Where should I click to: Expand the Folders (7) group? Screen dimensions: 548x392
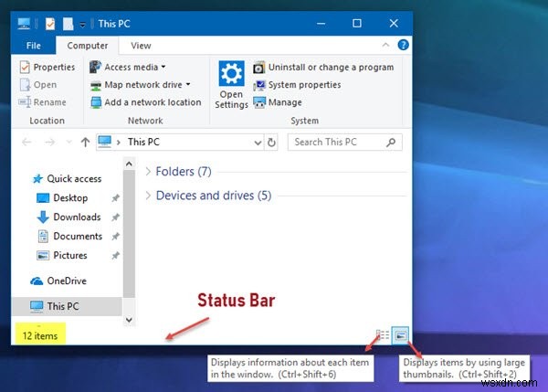point(148,172)
